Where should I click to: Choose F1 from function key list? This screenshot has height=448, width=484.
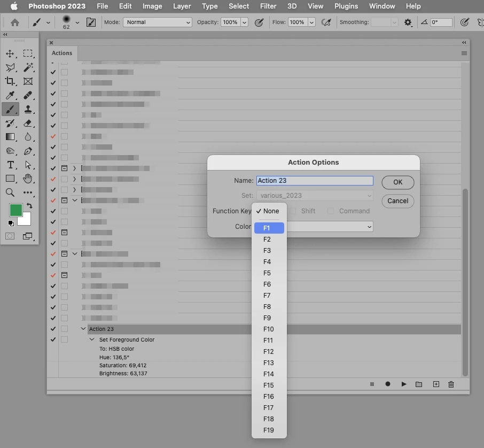coord(269,228)
